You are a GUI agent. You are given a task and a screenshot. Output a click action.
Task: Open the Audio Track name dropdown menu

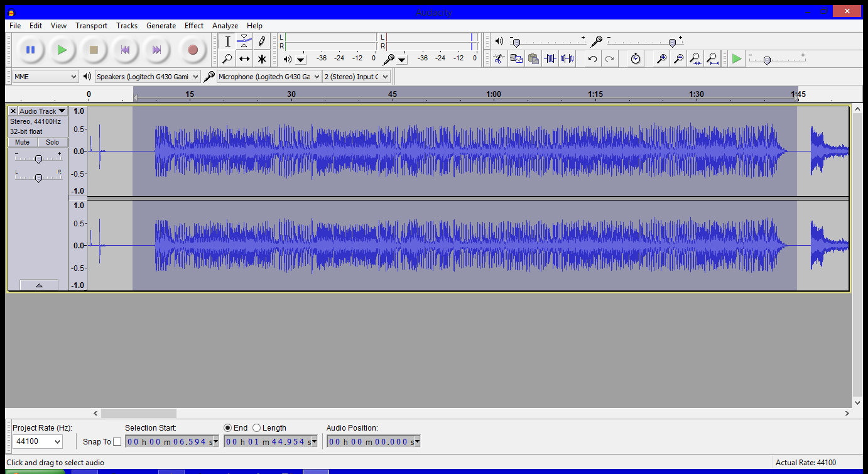coord(42,111)
